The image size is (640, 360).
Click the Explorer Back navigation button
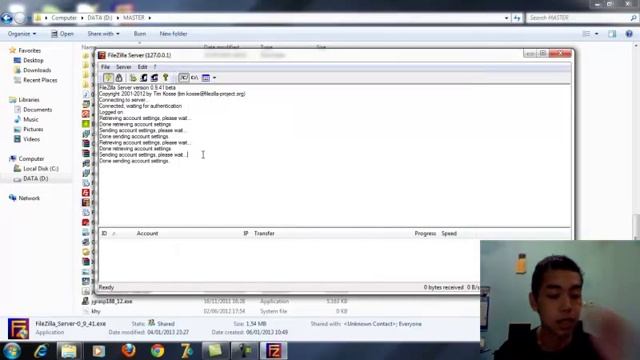pos(7,18)
